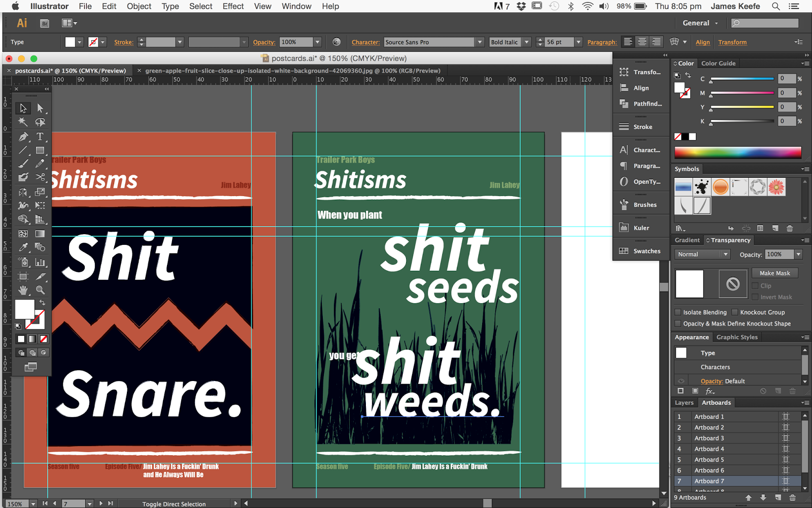This screenshot has width=812, height=508.
Task: Click Add New Effect fx icon
Action: pos(710,391)
